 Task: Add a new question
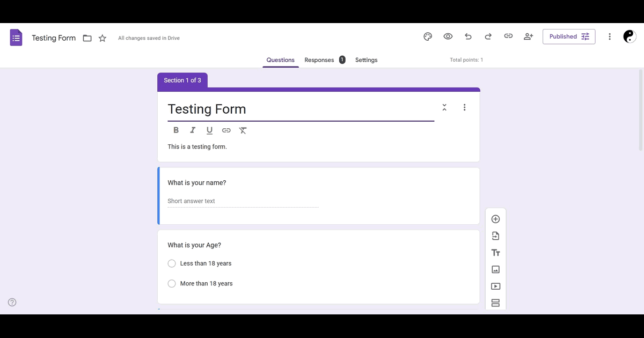(495, 219)
